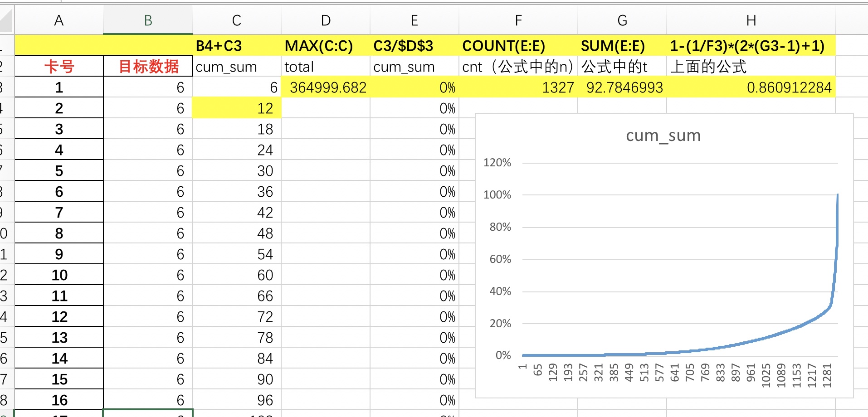The image size is (868, 417).
Task: Click card number cell 5
Action: 59,170
